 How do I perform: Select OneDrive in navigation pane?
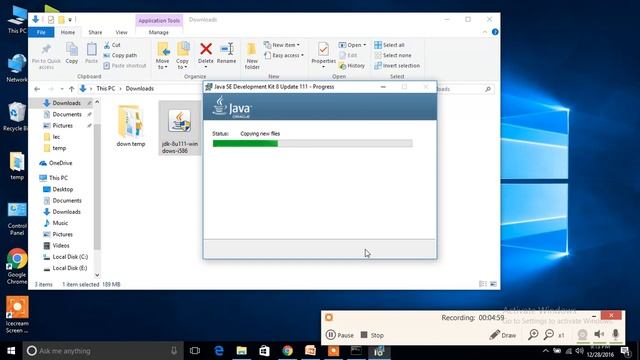pyautogui.click(x=60, y=163)
